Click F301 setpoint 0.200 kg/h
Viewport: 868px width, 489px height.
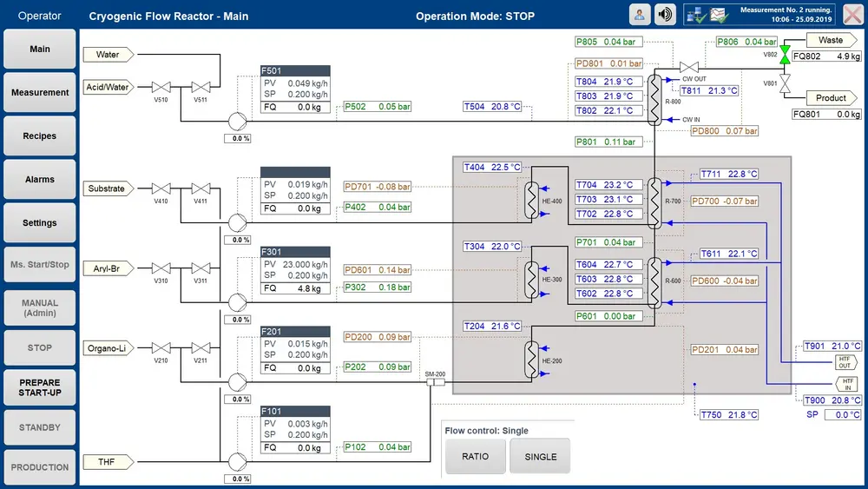click(308, 275)
